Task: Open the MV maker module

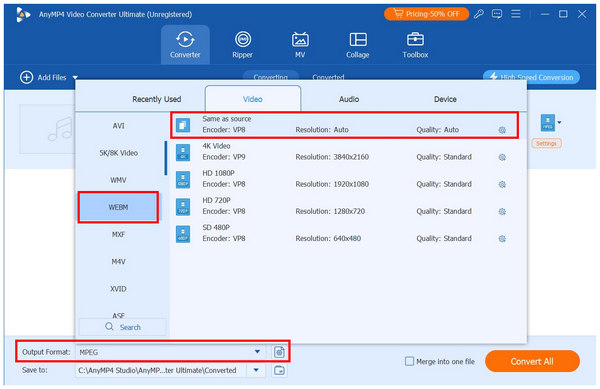Action: click(300, 45)
